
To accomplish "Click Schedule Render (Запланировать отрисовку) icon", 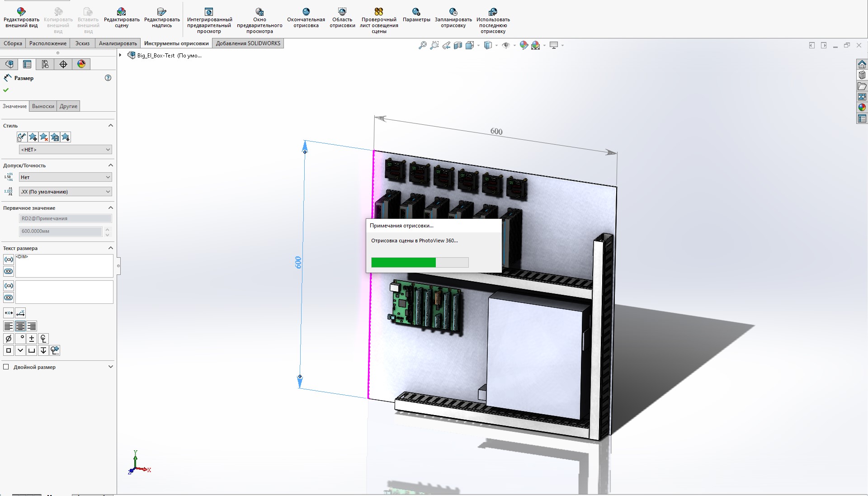I will point(453,12).
